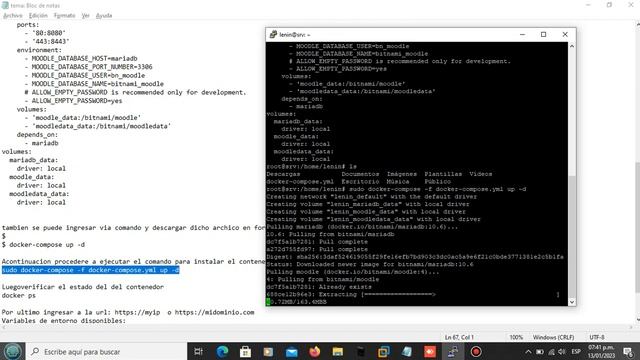Image resolution: width=640 pixels, height=360 pixels.
Task: Click the red record button taskbar icon
Action: click(x=476, y=351)
